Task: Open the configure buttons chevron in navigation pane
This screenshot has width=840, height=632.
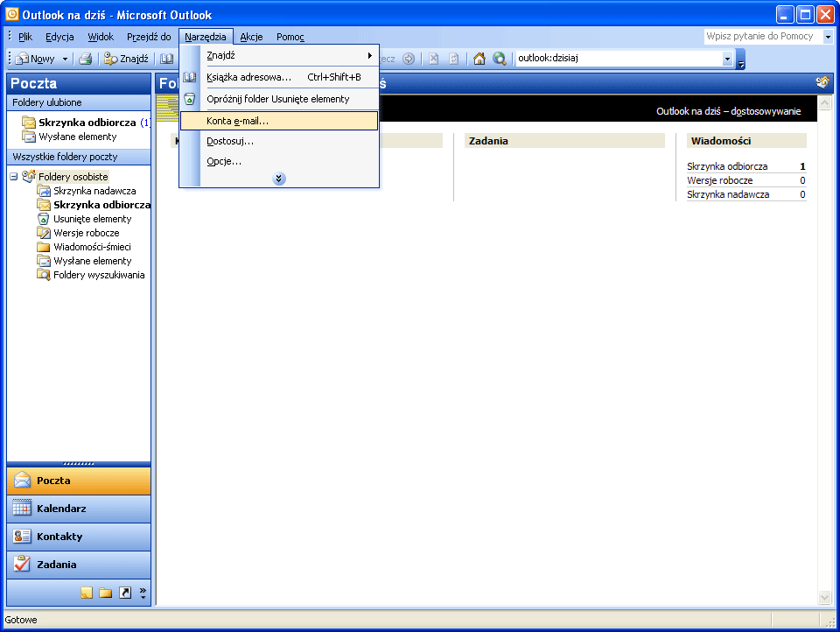Action: 143,593
